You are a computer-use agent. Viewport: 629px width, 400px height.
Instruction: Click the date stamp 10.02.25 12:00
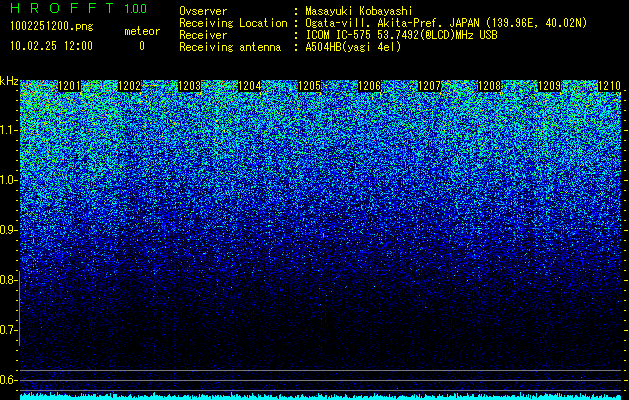tap(51, 46)
